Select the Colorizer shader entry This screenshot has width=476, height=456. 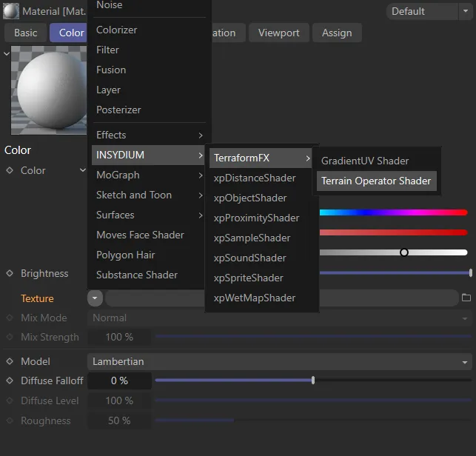(116, 30)
